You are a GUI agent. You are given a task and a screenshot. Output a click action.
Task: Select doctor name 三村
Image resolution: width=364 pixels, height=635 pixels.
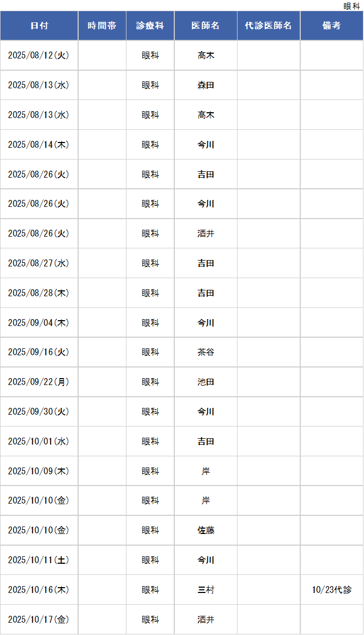point(206,590)
